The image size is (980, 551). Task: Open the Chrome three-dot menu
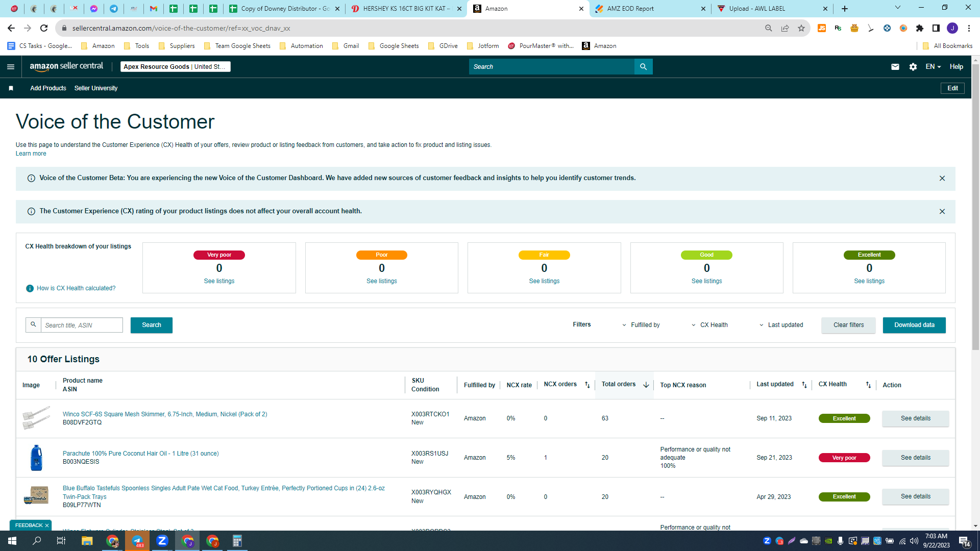coord(969,28)
